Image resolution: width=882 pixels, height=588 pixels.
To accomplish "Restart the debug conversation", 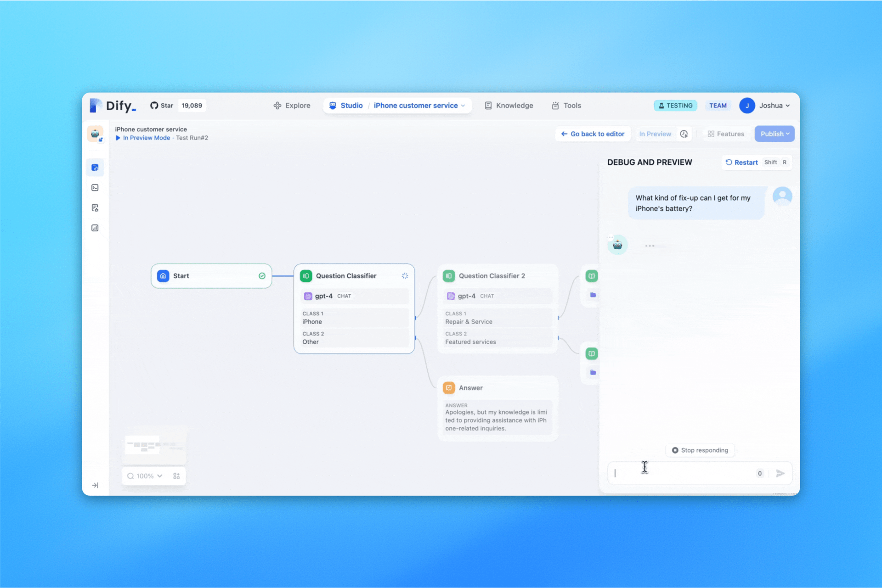I will 741,162.
